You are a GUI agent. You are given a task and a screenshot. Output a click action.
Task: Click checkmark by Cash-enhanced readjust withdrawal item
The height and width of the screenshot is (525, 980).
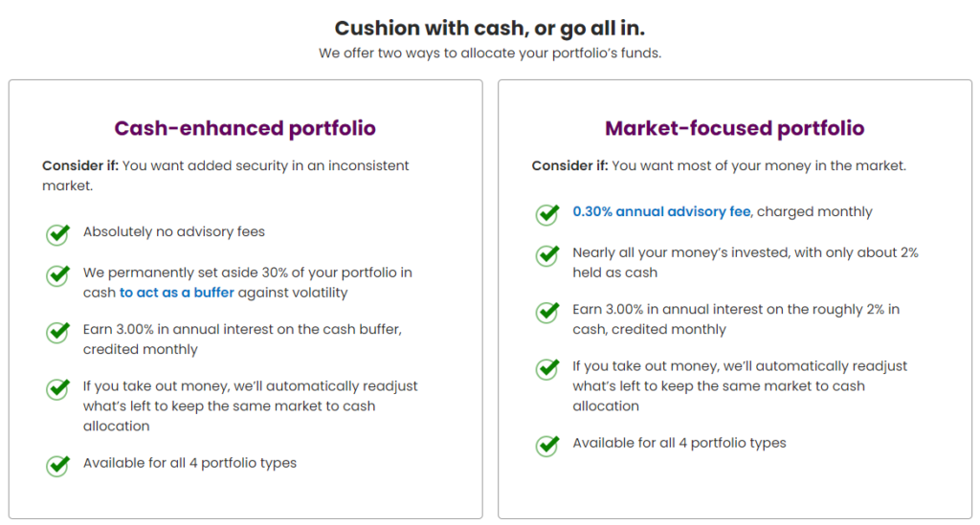[x=57, y=389]
